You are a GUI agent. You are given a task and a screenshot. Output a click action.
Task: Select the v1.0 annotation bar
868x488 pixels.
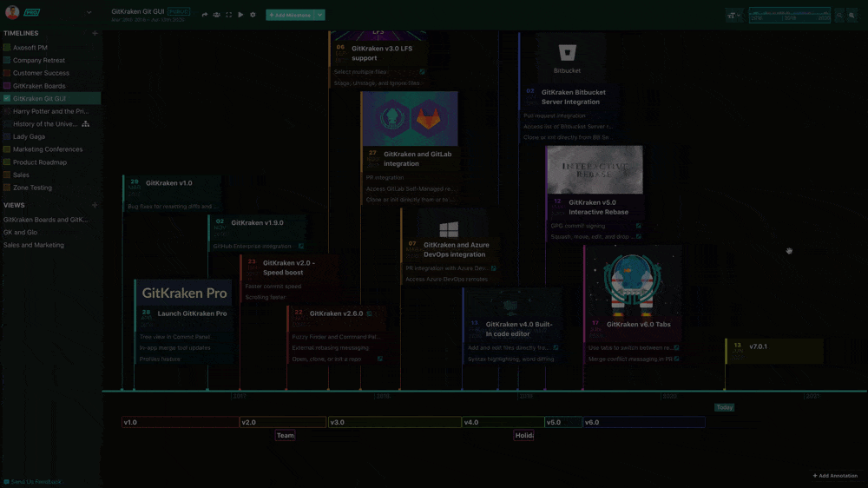tap(181, 422)
